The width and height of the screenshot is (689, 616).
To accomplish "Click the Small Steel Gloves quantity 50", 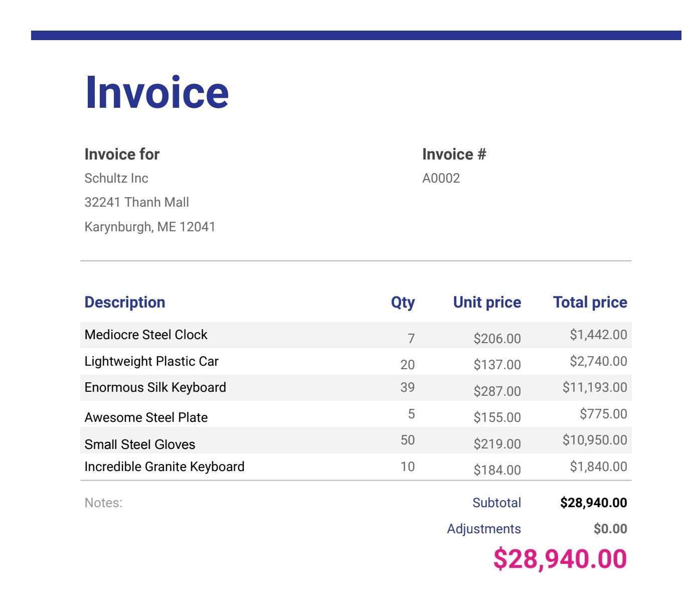I will point(407,440).
